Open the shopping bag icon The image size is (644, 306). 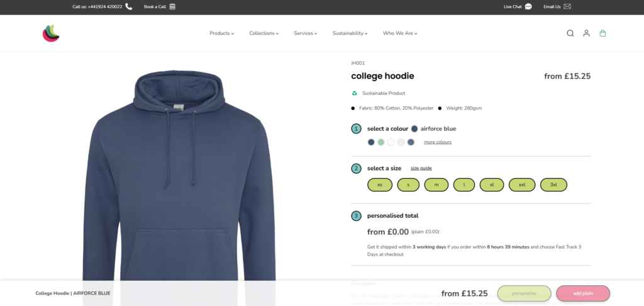click(x=602, y=33)
